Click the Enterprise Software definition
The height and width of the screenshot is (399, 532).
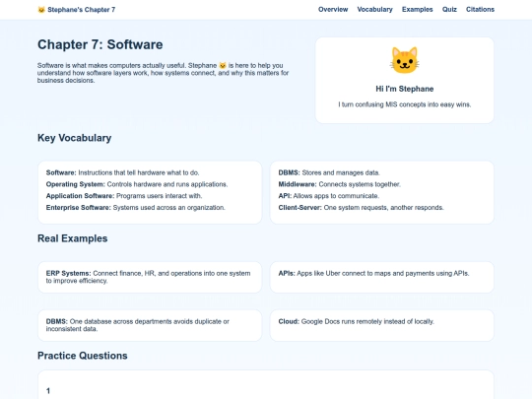135,207
